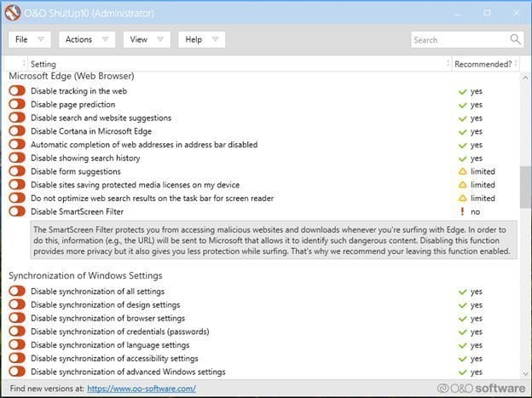Toggle Disable synchronization of all settings

point(17,291)
